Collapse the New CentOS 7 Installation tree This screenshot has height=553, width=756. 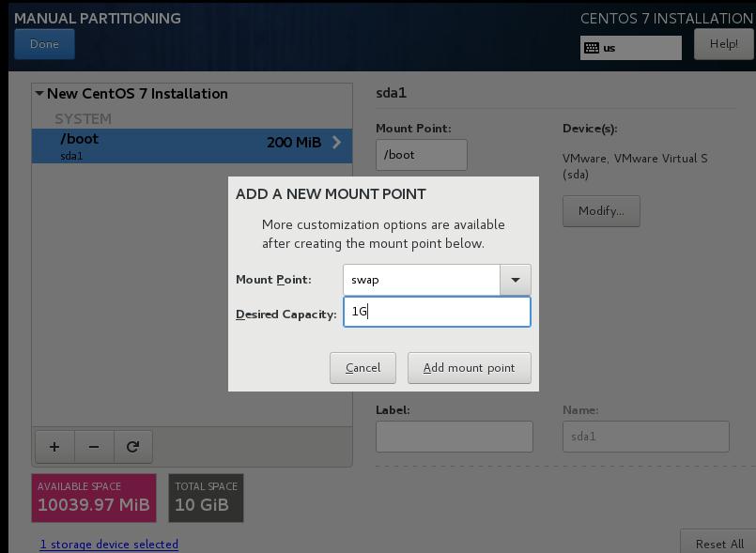(x=39, y=94)
